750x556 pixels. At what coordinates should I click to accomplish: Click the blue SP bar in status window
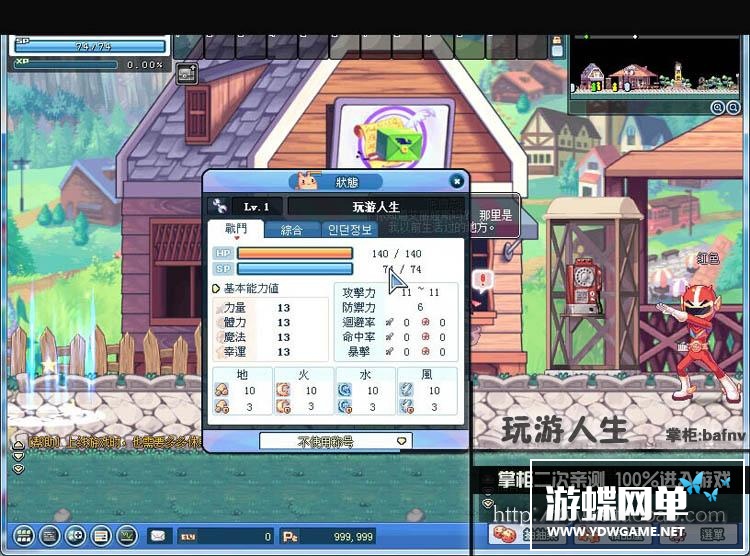pyautogui.click(x=295, y=269)
